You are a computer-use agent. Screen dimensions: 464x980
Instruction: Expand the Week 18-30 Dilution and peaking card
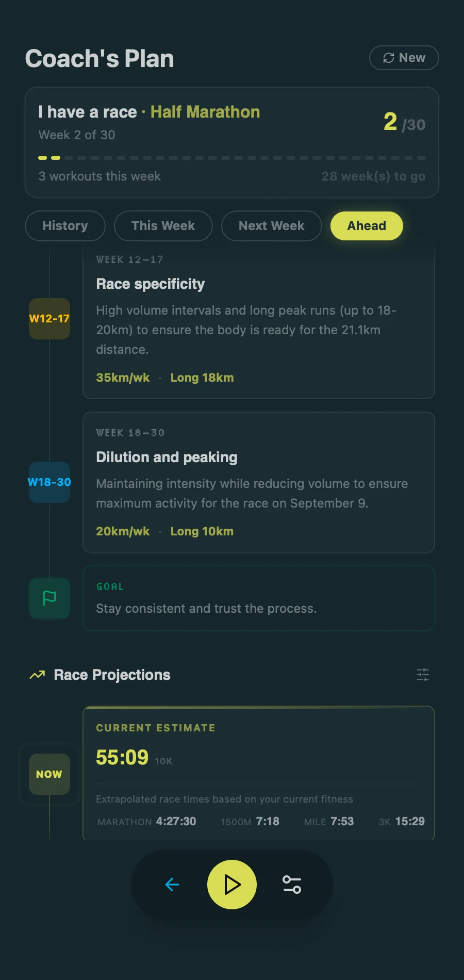click(258, 482)
